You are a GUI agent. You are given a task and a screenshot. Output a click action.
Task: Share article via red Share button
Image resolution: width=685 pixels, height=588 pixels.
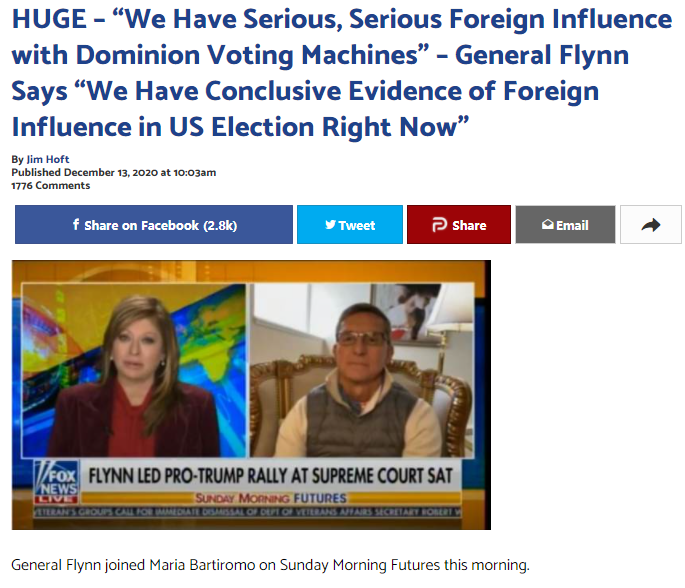click(459, 225)
